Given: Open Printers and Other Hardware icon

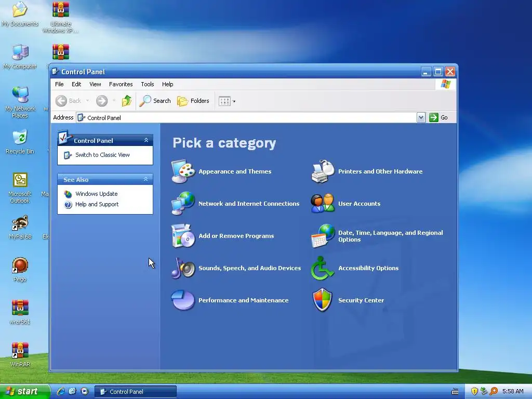Looking at the screenshot, I should click(x=323, y=171).
